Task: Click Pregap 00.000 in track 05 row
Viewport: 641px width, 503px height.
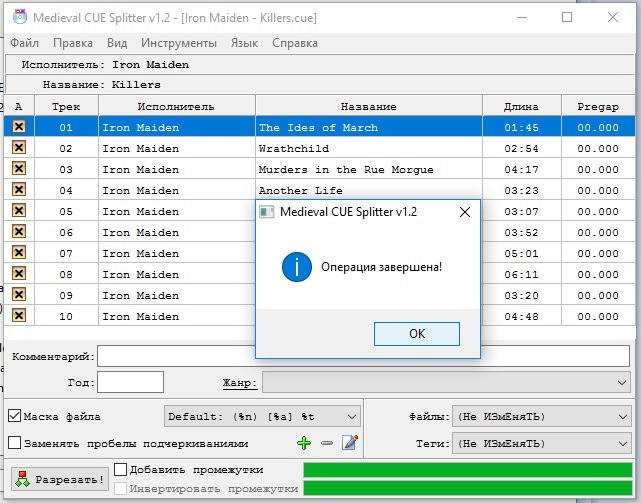Action: coord(598,211)
